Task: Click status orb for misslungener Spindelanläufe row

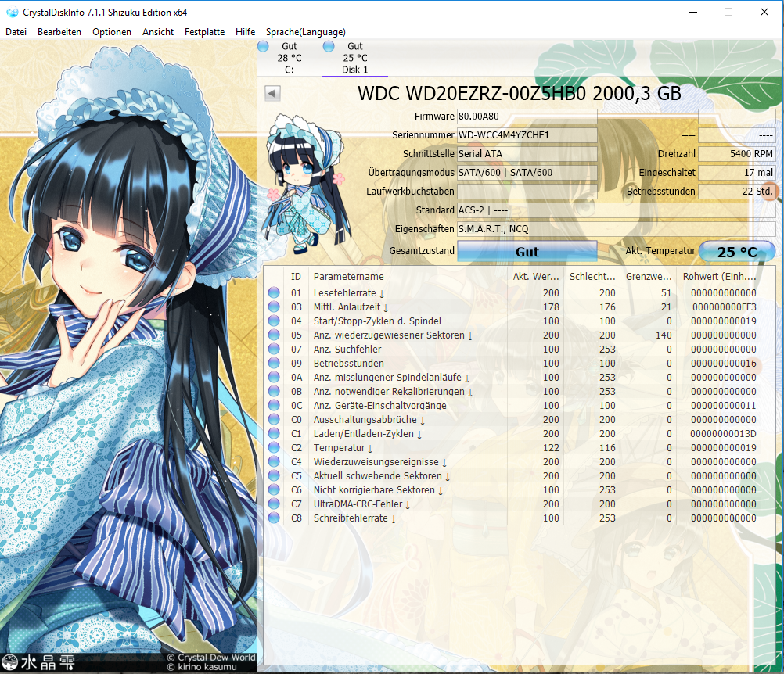Action: [274, 377]
